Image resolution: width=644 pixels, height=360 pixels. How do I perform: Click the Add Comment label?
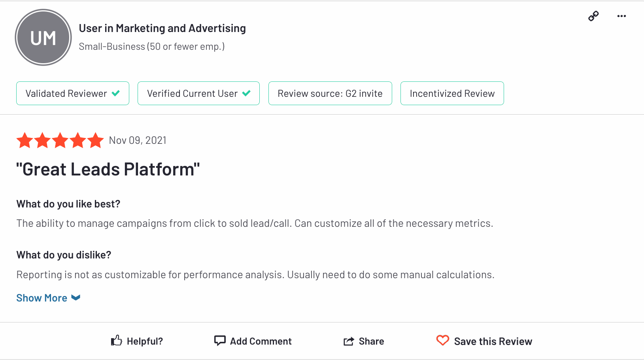pyautogui.click(x=261, y=341)
